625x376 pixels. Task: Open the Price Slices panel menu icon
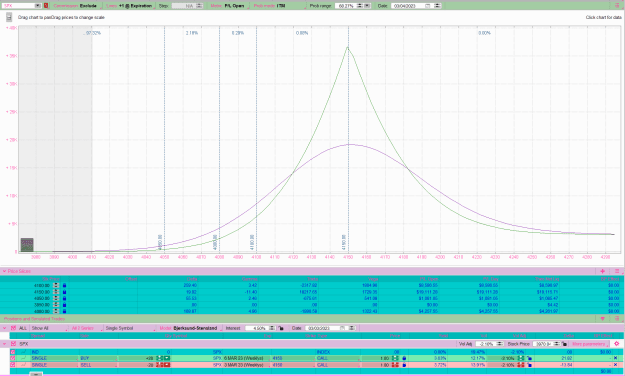coord(617,271)
